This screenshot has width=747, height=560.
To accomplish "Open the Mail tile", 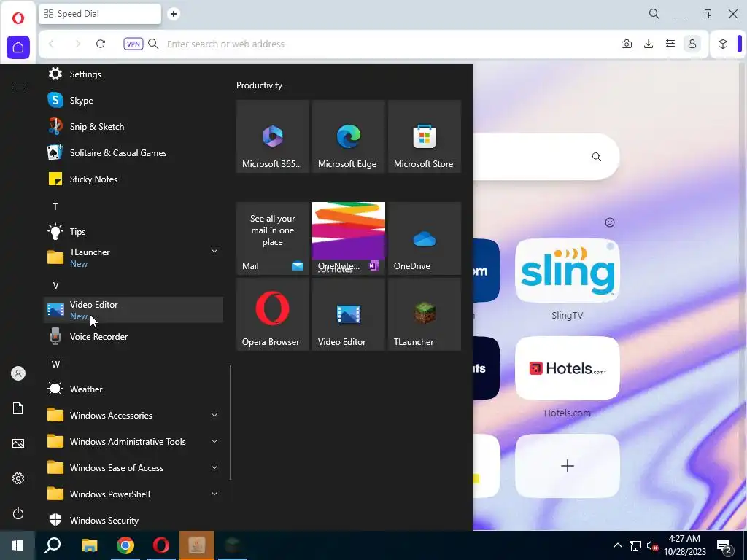I will [273, 238].
